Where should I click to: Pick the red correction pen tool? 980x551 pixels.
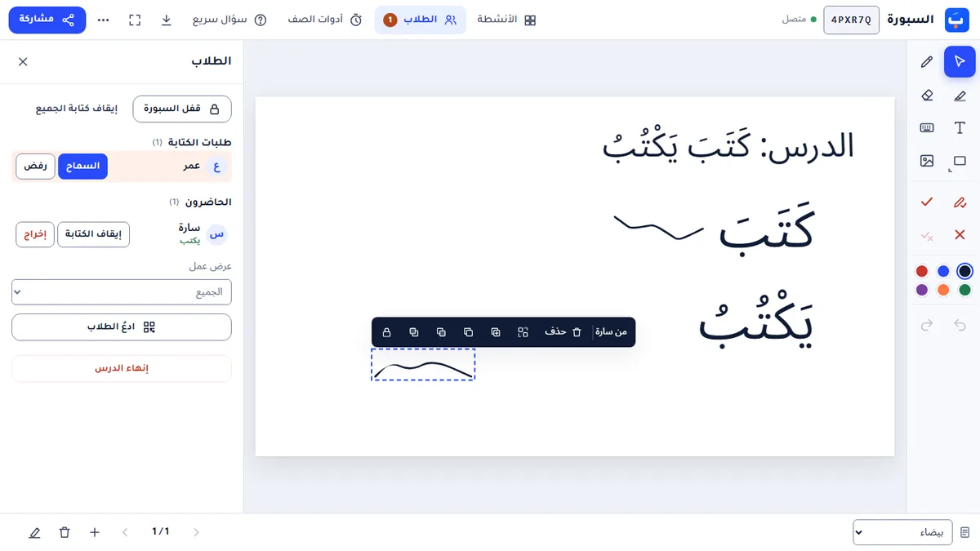pyautogui.click(x=960, y=202)
